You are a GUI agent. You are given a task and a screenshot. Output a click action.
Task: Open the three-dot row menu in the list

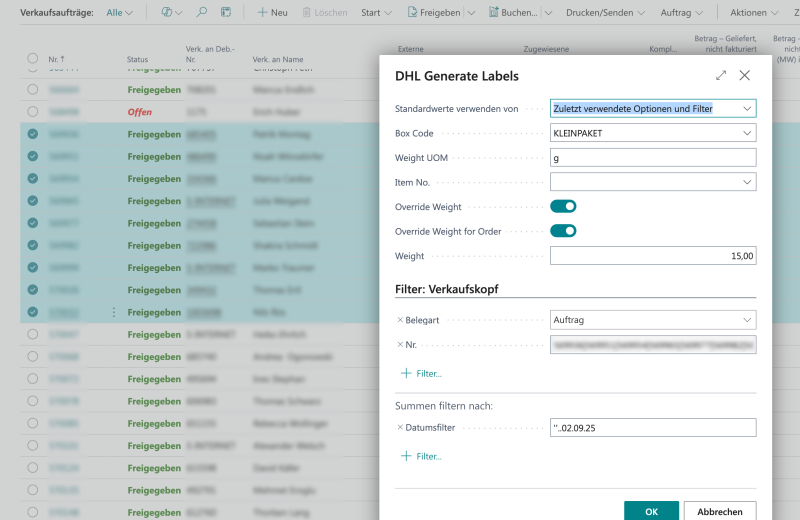[x=114, y=312]
